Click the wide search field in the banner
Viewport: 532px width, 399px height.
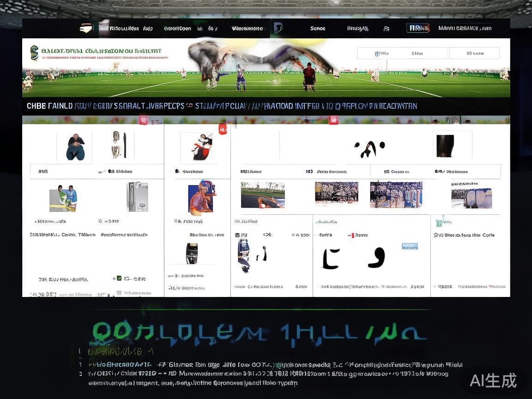(402, 53)
